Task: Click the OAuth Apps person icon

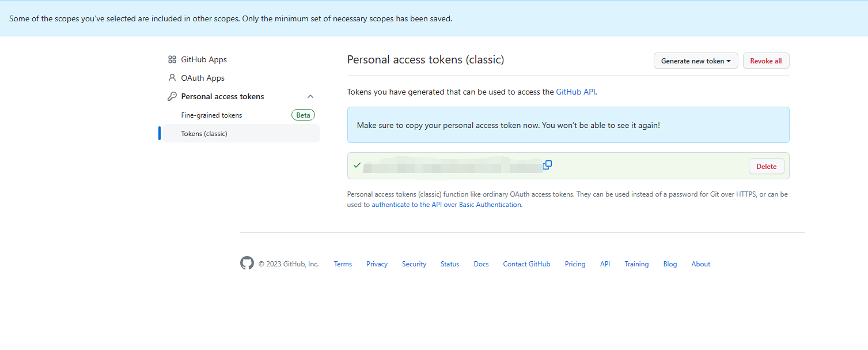Action: point(172,78)
